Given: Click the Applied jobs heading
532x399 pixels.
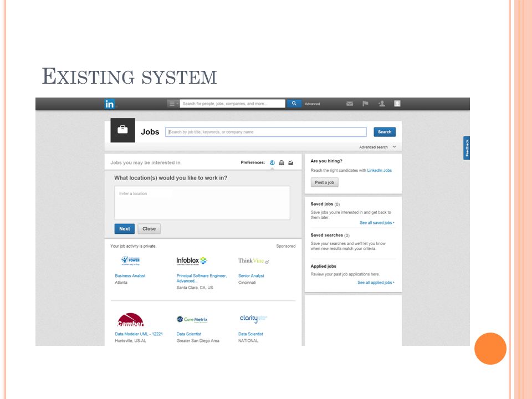Looking at the screenshot, I should [x=323, y=266].
